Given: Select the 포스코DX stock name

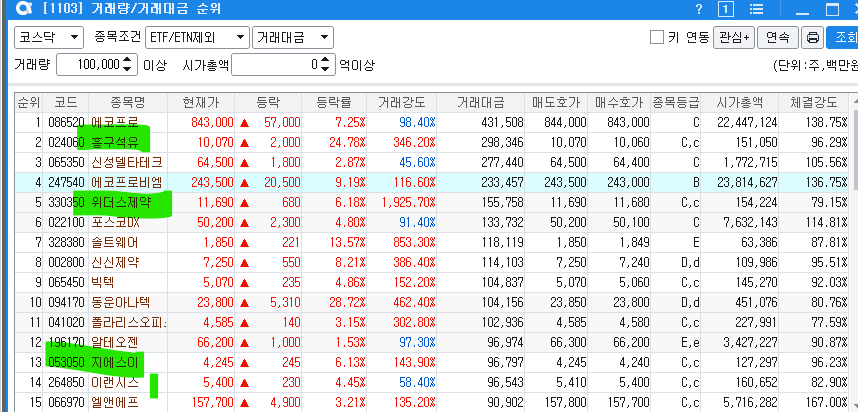Looking at the screenshot, I should pyautogui.click(x=114, y=223).
